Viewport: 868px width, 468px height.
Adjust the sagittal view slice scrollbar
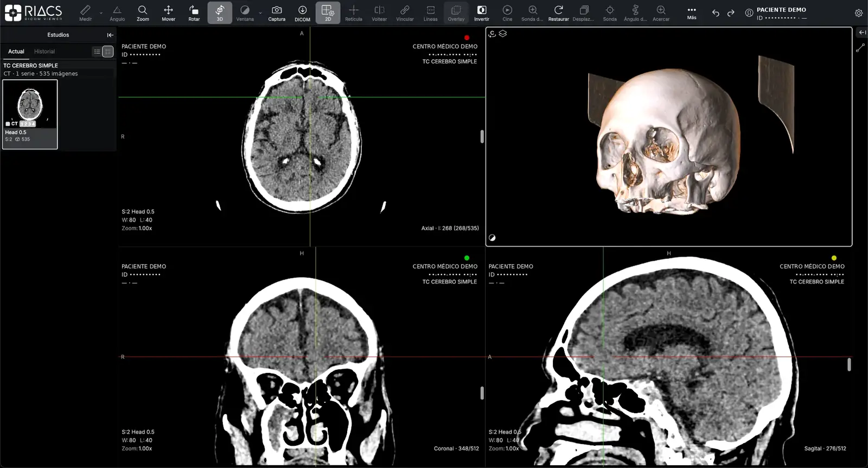(849, 365)
